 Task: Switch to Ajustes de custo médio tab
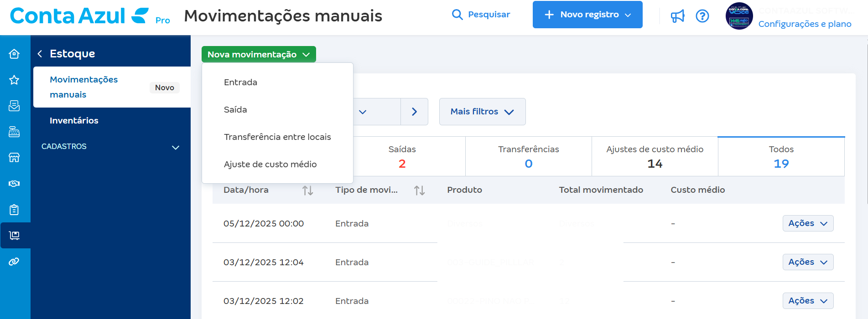click(x=655, y=156)
